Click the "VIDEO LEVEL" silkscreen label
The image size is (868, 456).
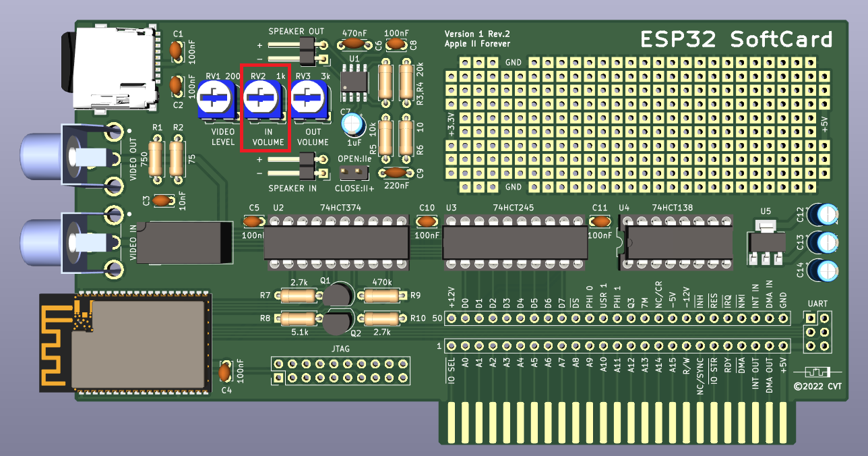223,137
